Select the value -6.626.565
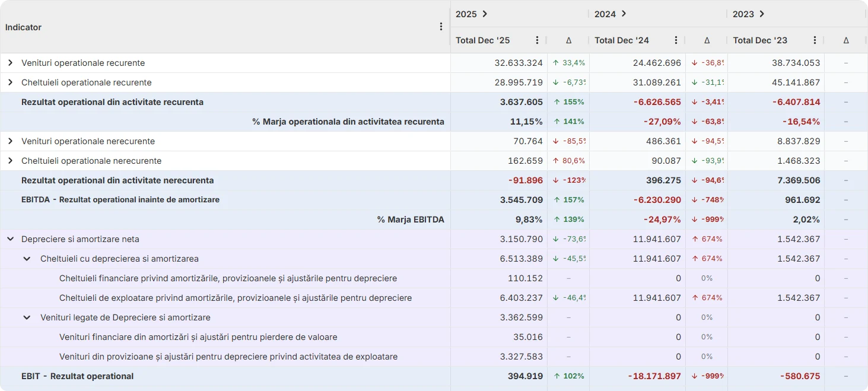The width and height of the screenshot is (868, 391). click(656, 102)
